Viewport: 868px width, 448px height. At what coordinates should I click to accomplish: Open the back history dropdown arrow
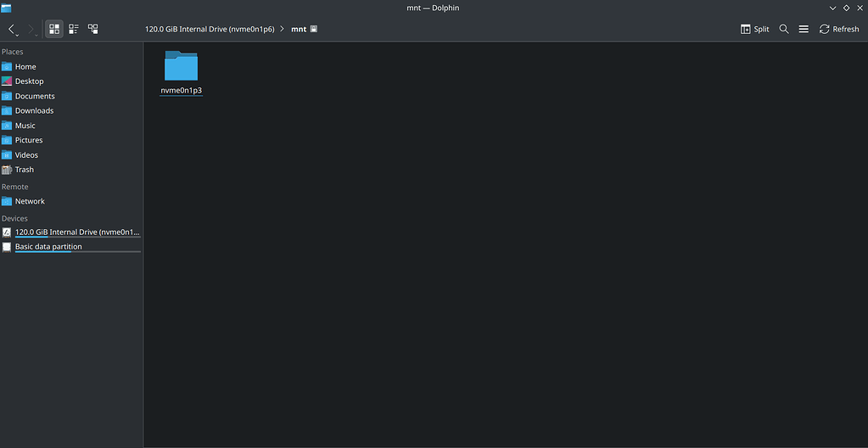(x=17, y=36)
